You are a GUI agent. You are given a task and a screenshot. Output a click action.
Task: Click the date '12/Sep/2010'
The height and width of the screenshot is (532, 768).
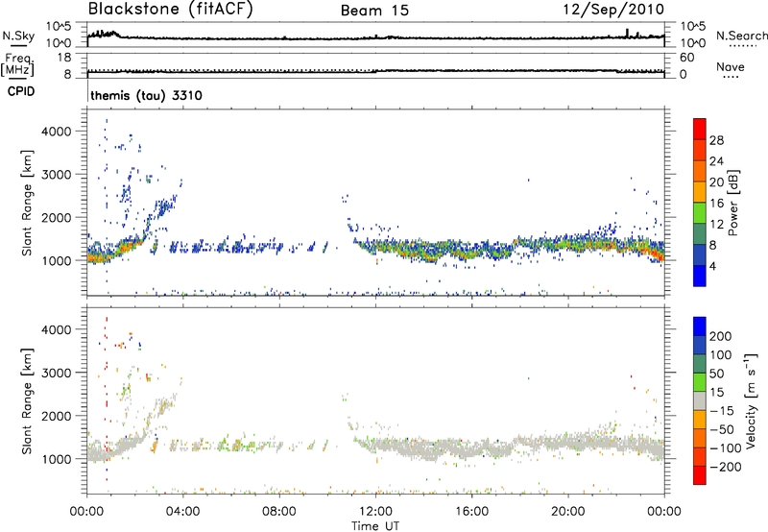pos(613,10)
